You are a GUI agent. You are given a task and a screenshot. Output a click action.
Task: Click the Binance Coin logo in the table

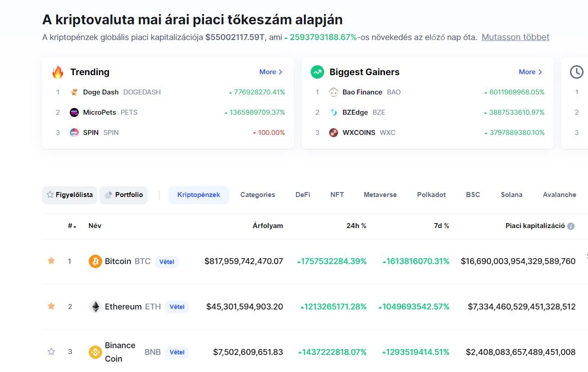95,352
